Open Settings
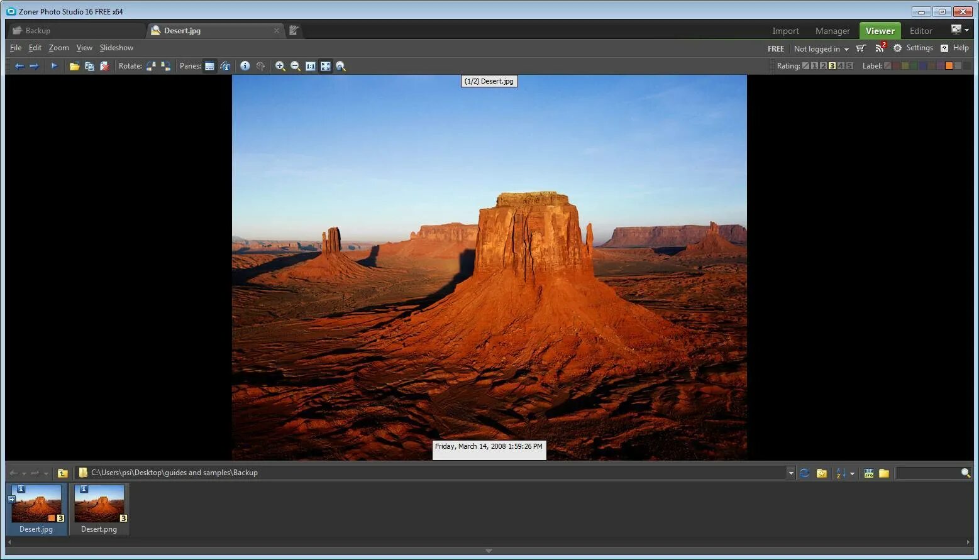 (913, 48)
